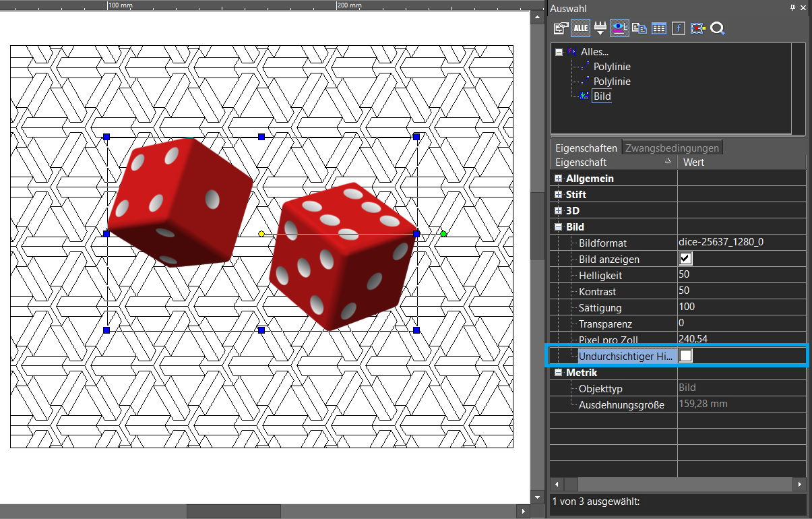The image size is (812, 519).
Task: Expand the Allgemein property group
Action: [x=558, y=179]
